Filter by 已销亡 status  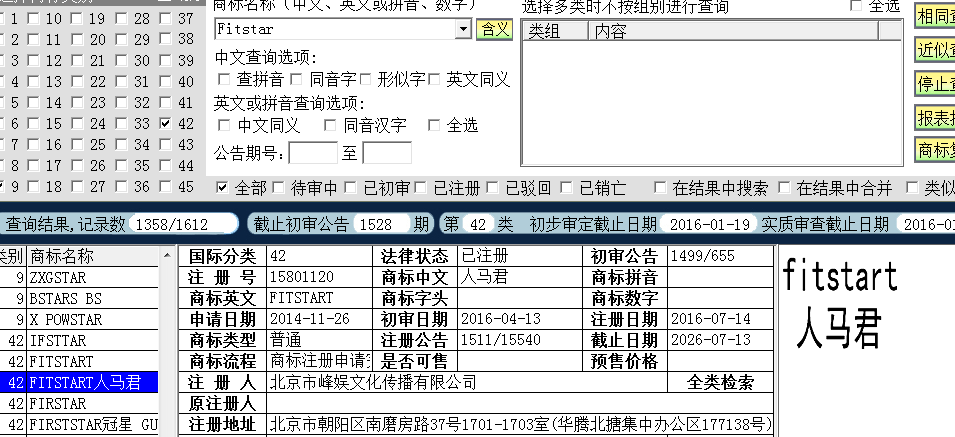point(566,187)
